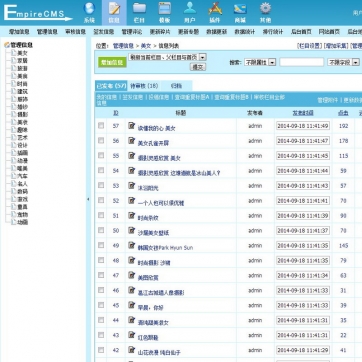Image resolution: width=362 pixels, height=362 pixels.
Task: Open the 汽车 category in the tree
Action: [23, 176]
